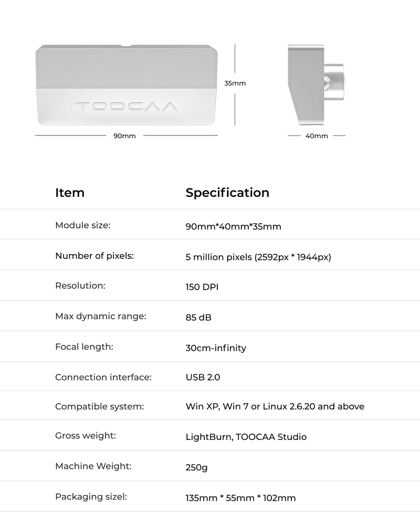
Task: Click the 40mm depth dimension label
Action: click(x=317, y=136)
